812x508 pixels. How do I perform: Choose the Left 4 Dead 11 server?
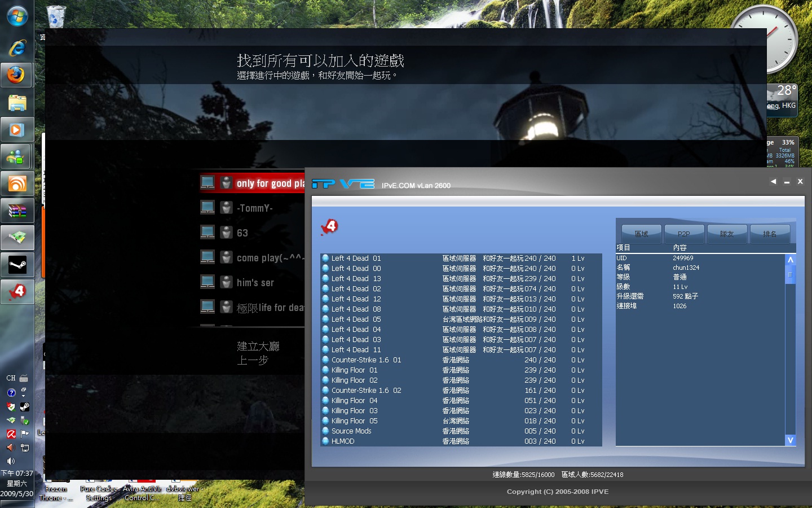coord(461,350)
